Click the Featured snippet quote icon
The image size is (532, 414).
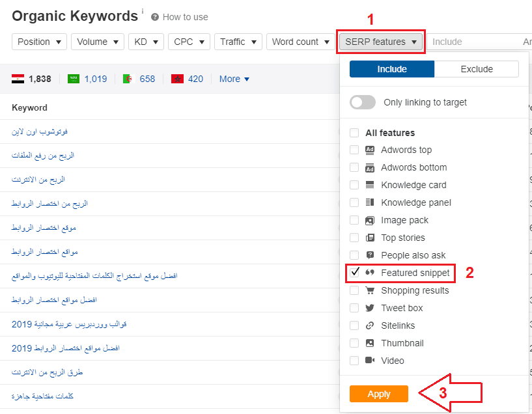(x=370, y=273)
